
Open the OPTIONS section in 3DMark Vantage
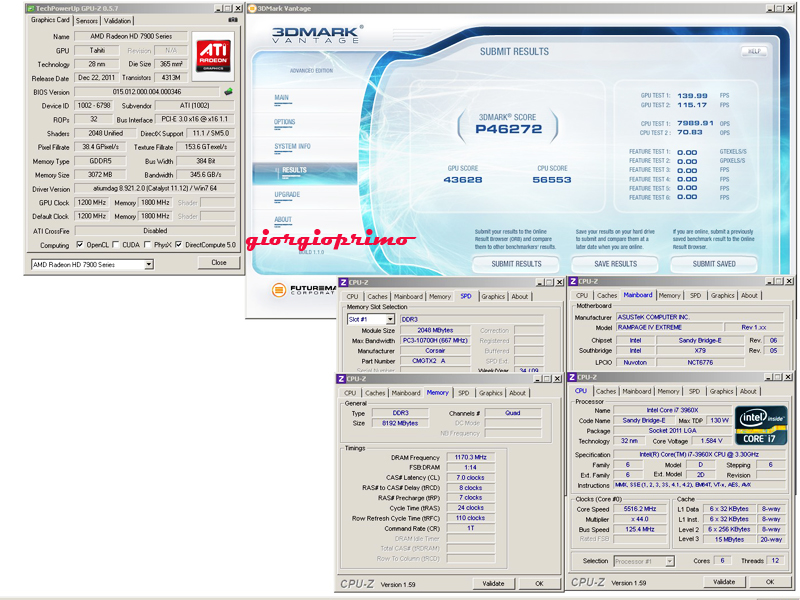point(285,122)
